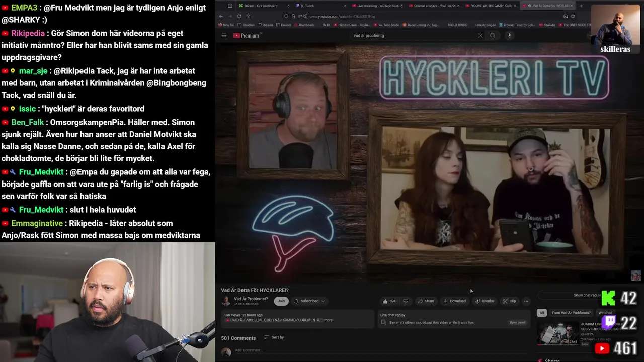Dislike the video with thumbs down

click(x=406, y=301)
